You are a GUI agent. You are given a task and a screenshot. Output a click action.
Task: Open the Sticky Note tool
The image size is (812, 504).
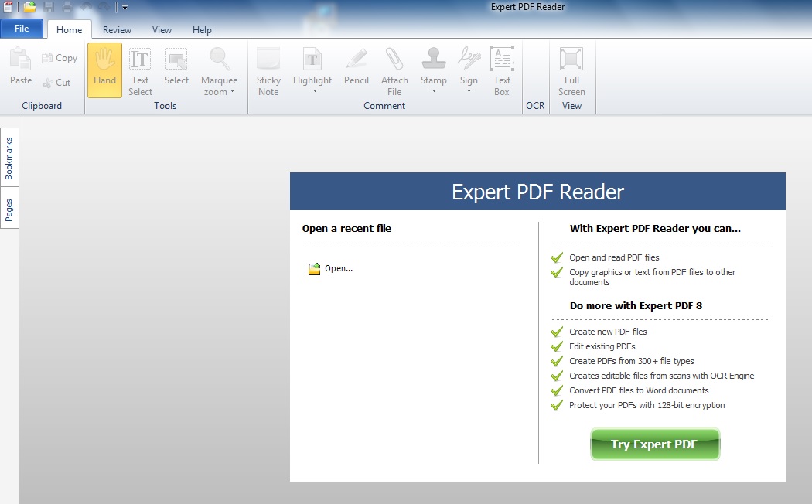(x=268, y=70)
